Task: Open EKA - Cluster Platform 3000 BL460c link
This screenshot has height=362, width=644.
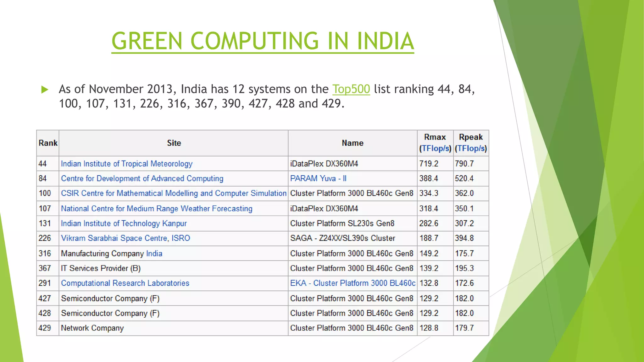Action: pyautogui.click(x=353, y=283)
